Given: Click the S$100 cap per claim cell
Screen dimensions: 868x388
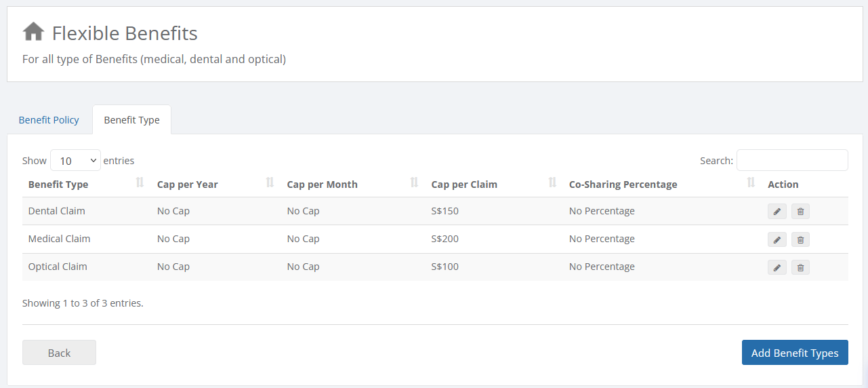Looking at the screenshot, I should (445, 267).
